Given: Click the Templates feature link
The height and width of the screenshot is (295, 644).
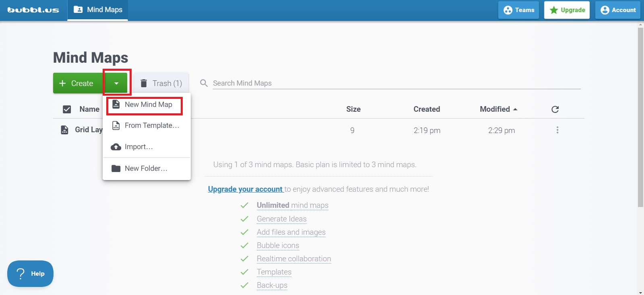Looking at the screenshot, I should pos(274,272).
